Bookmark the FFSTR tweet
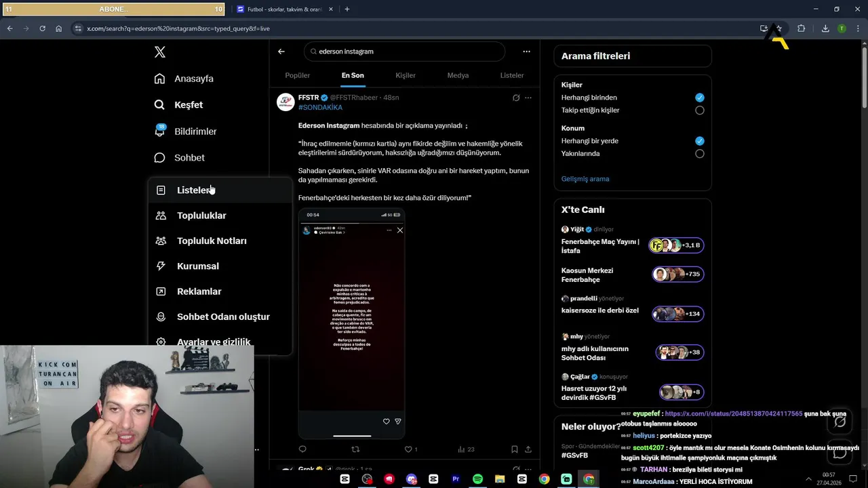The image size is (868, 488). pos(515,449)
